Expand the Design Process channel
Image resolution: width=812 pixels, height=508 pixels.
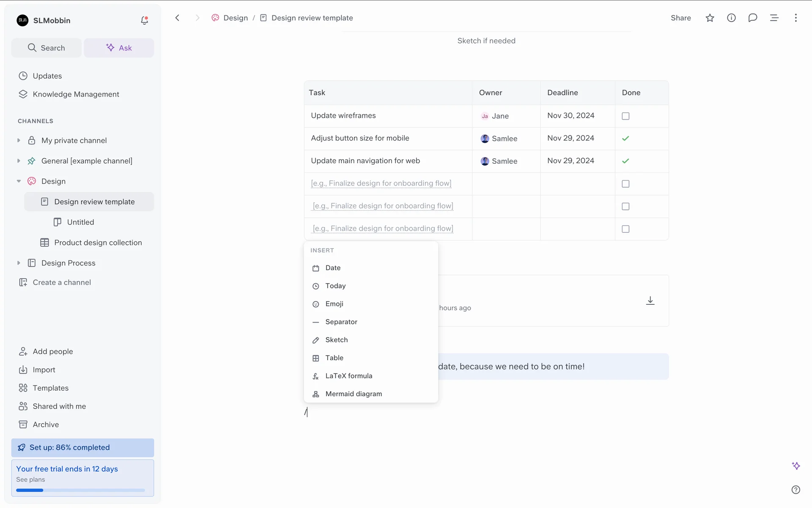19,263
